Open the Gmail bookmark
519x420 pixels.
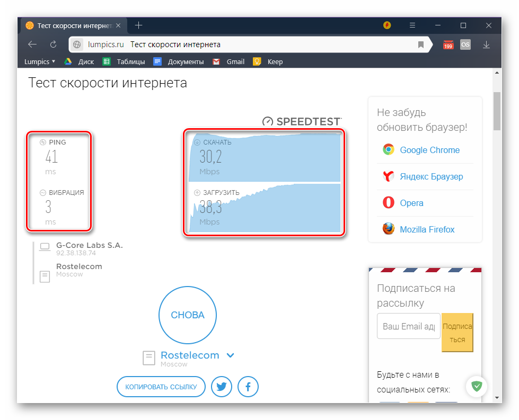228,62
